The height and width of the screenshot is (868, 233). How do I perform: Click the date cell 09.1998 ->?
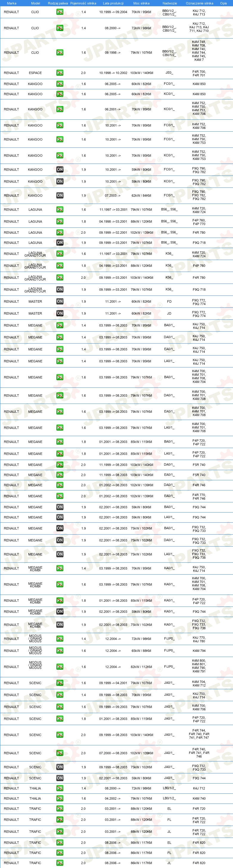coord(113,53)
